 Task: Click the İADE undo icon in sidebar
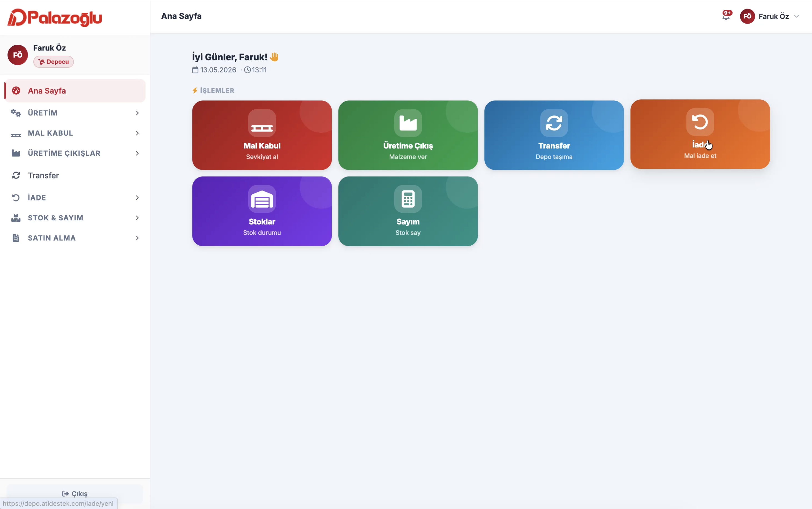pyautogui.click(x=16, y=198)
